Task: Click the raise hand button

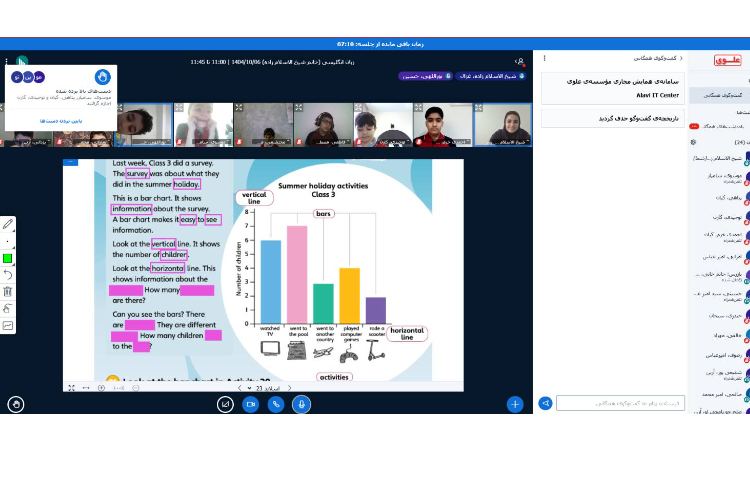Action: pos(16,404)
